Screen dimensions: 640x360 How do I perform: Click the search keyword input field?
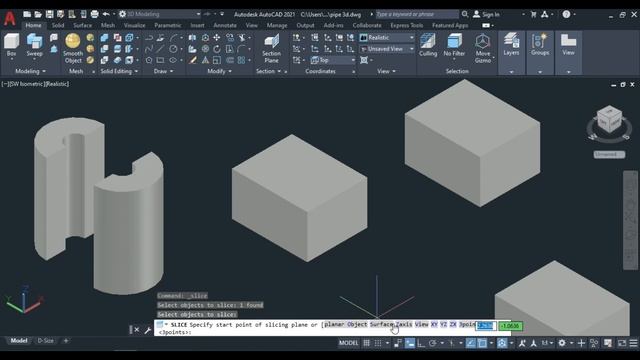coord(417,14)
